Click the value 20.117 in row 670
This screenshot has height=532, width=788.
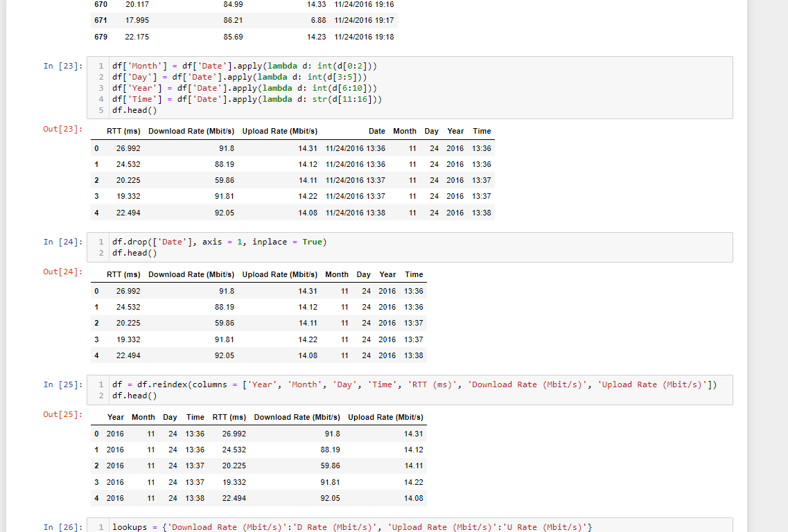point(137,4)
